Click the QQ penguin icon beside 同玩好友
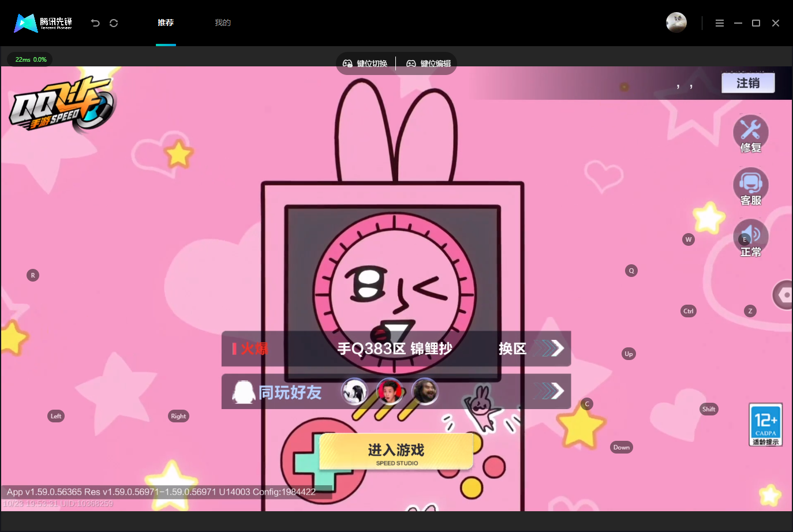793x532 pixels. pyautogui.click(x=244, y=392)
